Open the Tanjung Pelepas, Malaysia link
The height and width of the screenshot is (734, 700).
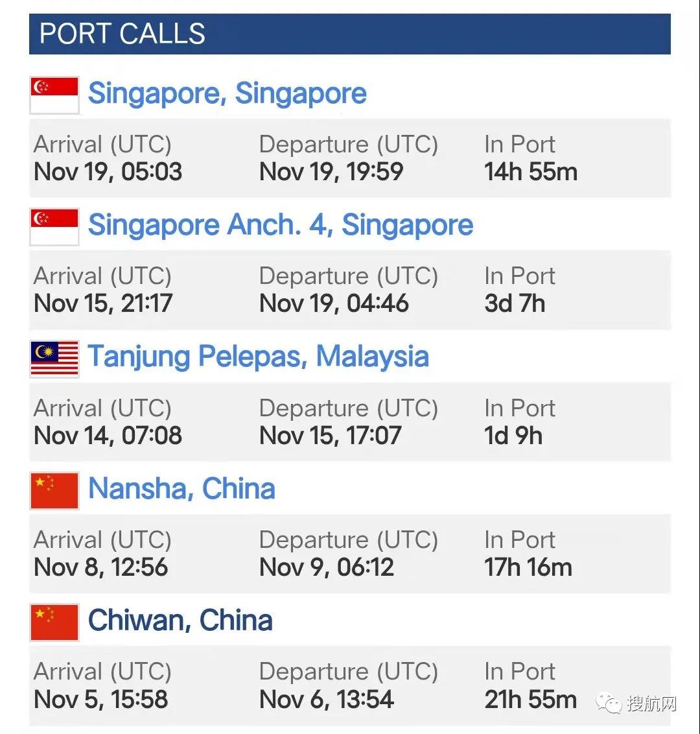click(258, 357)
